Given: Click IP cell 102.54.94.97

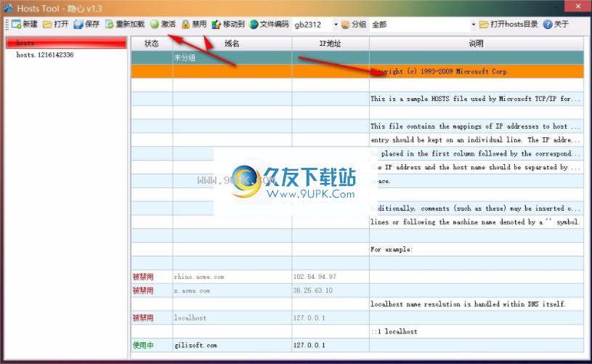Looking at the screenshot, I should pyautogui.click(x=331, y=277).
